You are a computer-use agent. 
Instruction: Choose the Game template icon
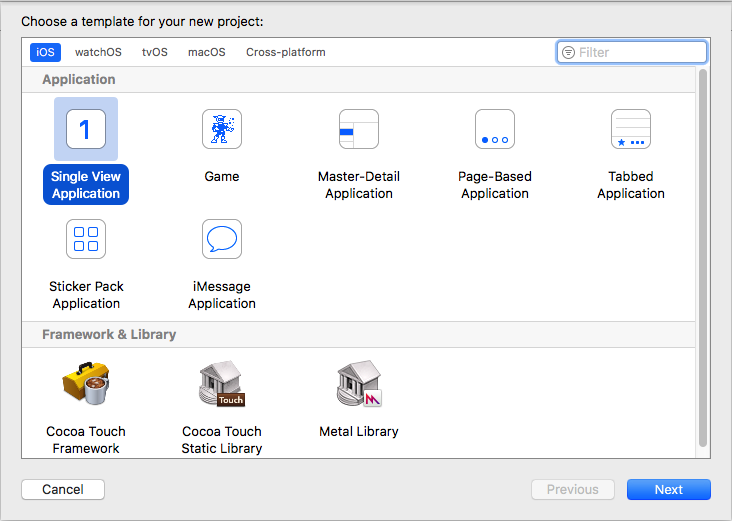tap(222, 129)
